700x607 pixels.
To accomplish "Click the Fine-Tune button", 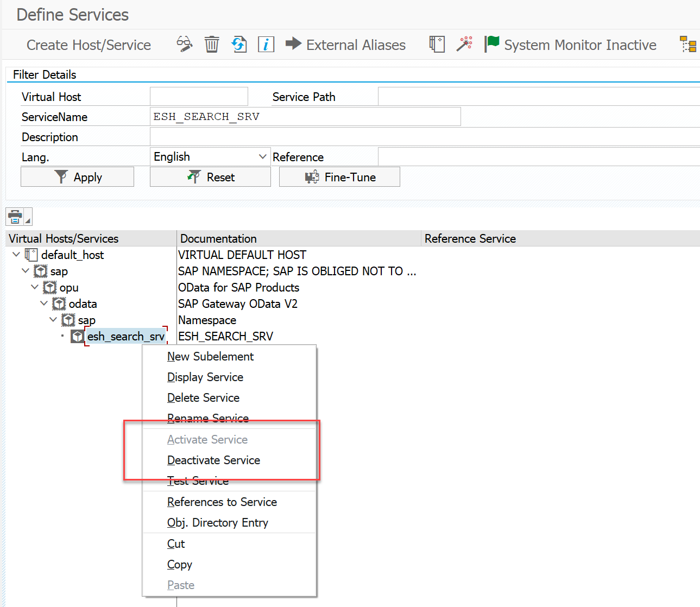I will 339,177.
